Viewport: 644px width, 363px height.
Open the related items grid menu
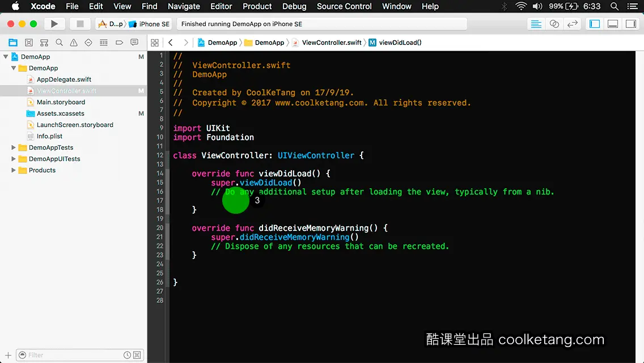155,43
